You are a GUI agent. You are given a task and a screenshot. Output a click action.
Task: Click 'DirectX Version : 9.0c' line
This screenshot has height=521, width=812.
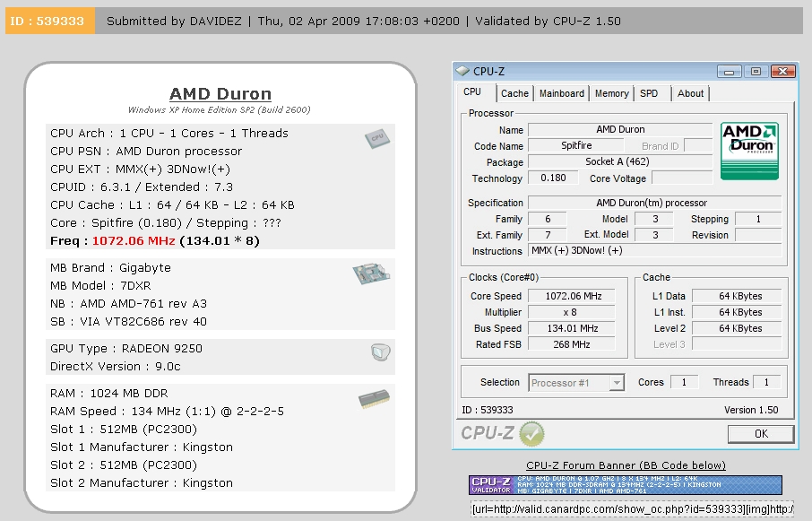point(116,366)
